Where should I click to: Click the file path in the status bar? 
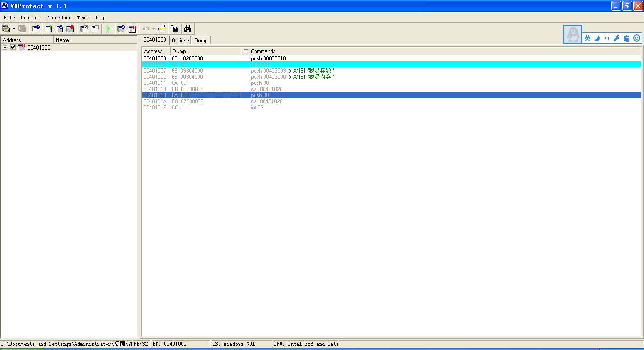(x=66, y=344)
